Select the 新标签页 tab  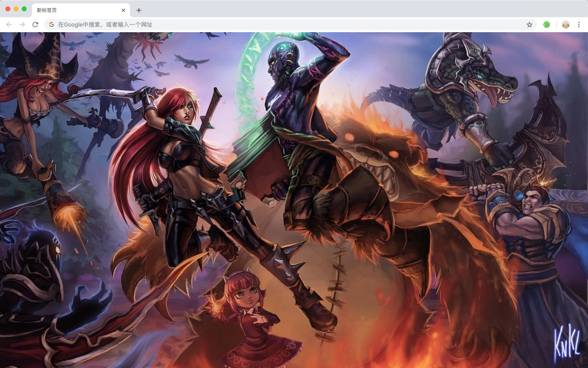[81, 10]
